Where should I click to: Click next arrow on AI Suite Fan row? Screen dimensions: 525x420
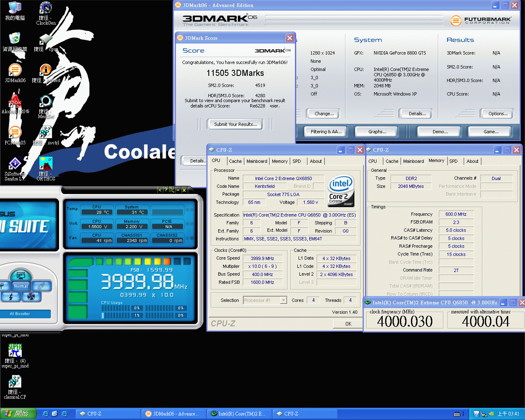pyautogui.click(x=192, y=238)
